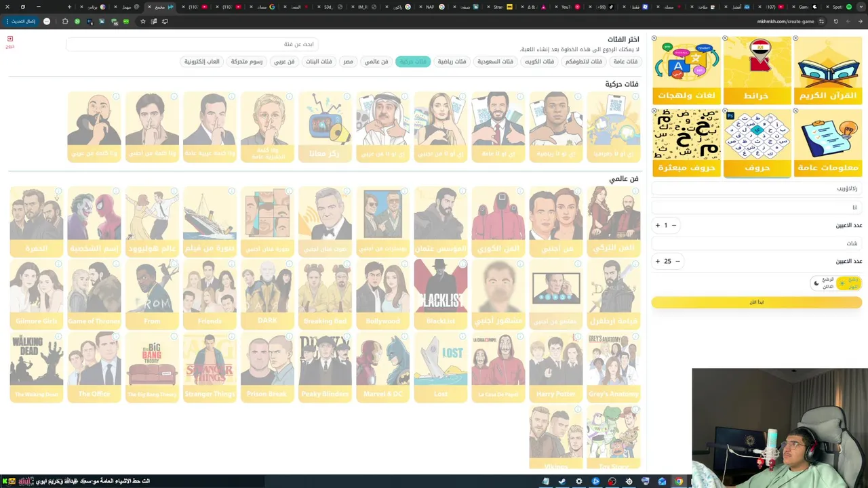868x488 pixels.
Task: Open Steam from the taskbar
Action: pyautogui.click(x=562, y=481)
